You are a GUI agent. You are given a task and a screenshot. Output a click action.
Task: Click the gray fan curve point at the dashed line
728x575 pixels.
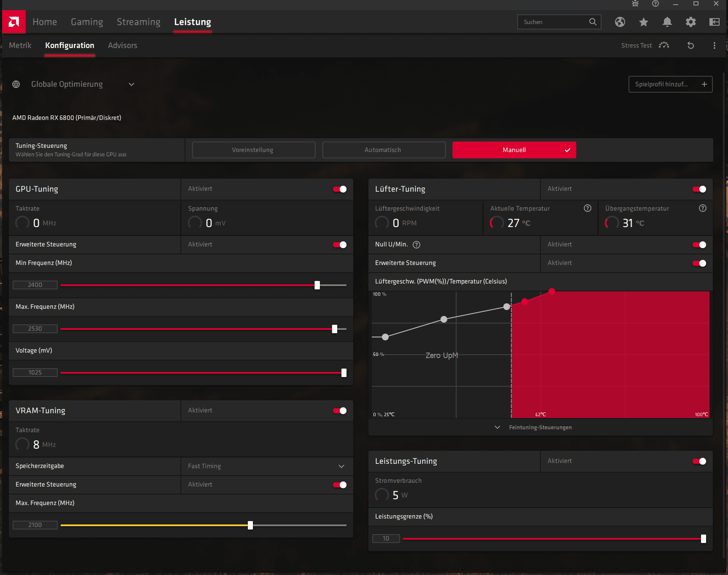click(507, 307)
